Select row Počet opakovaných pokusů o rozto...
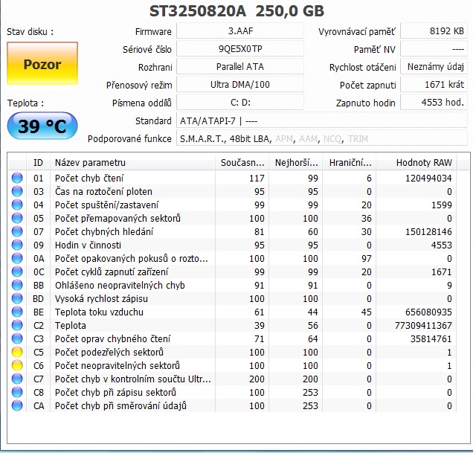Viewport: 476px width, 453px height. tap(232, 258)
